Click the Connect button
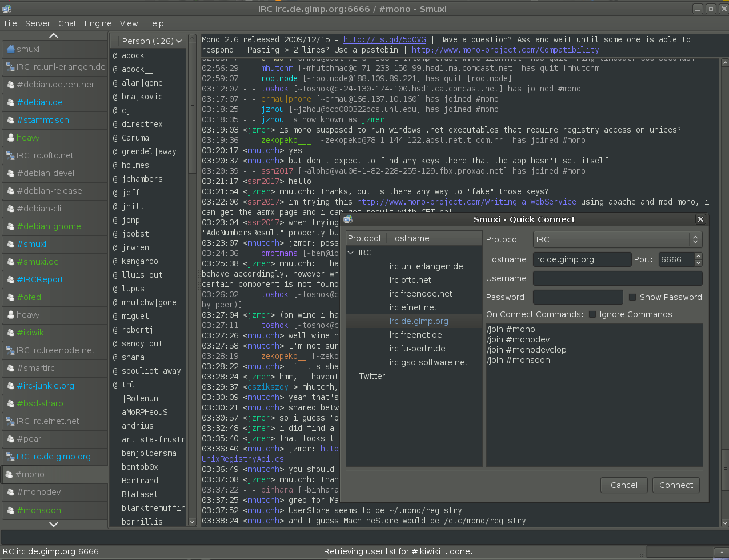 tap(676, 485)
